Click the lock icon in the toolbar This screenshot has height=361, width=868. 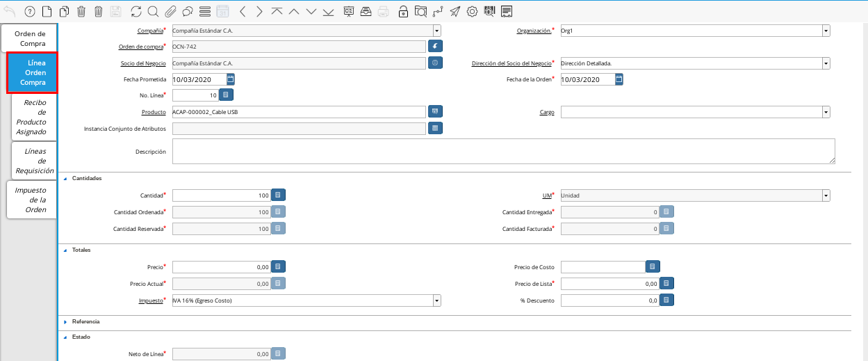(403, 11)
